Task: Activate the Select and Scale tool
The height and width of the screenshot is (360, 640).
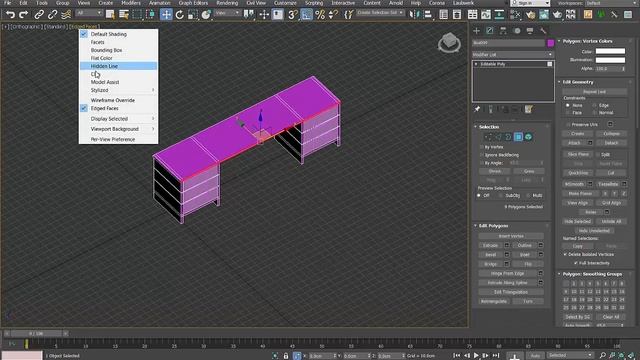Action: coord(193,15)
